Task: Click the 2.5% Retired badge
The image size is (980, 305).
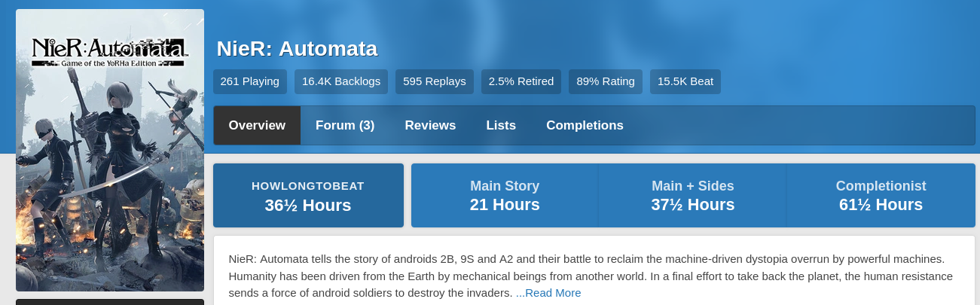Action: click(x=521, y=81)
